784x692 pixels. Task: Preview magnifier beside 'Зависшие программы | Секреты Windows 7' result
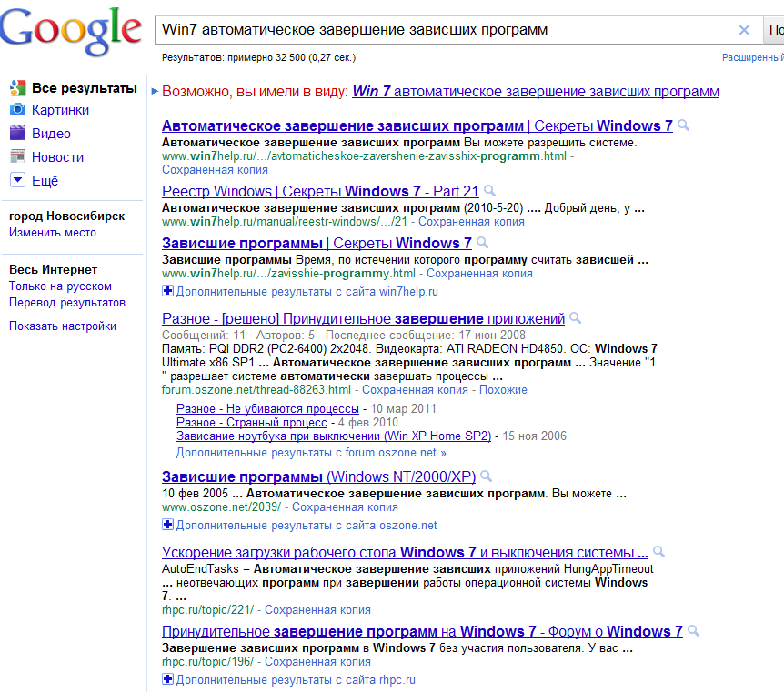click(x=483, y=243)
